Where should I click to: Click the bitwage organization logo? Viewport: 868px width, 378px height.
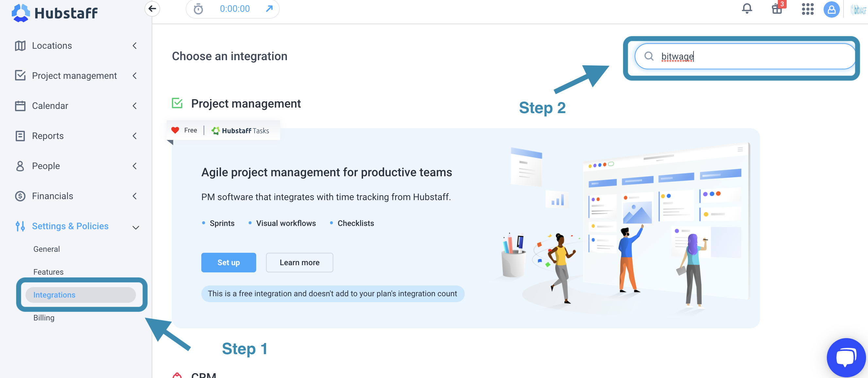858,10
